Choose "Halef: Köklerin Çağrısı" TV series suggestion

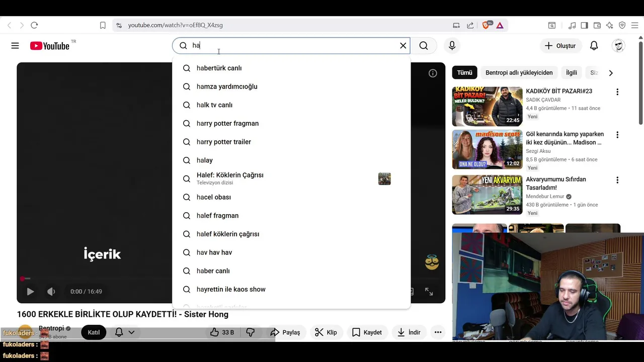pos(291,178)
